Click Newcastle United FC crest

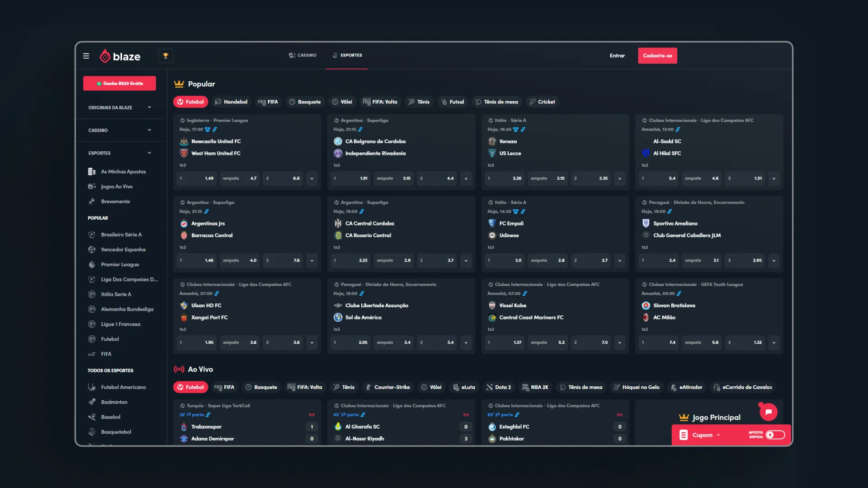pos(184,141)
